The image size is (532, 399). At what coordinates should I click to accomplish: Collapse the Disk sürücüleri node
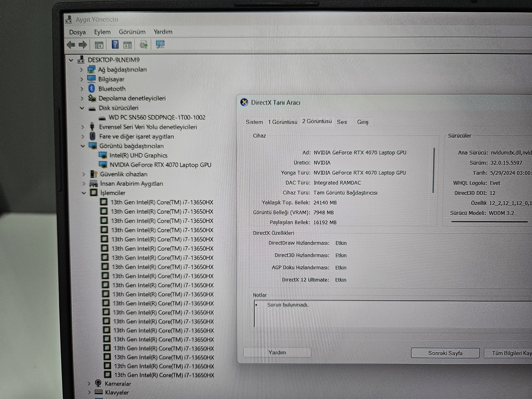82,108
